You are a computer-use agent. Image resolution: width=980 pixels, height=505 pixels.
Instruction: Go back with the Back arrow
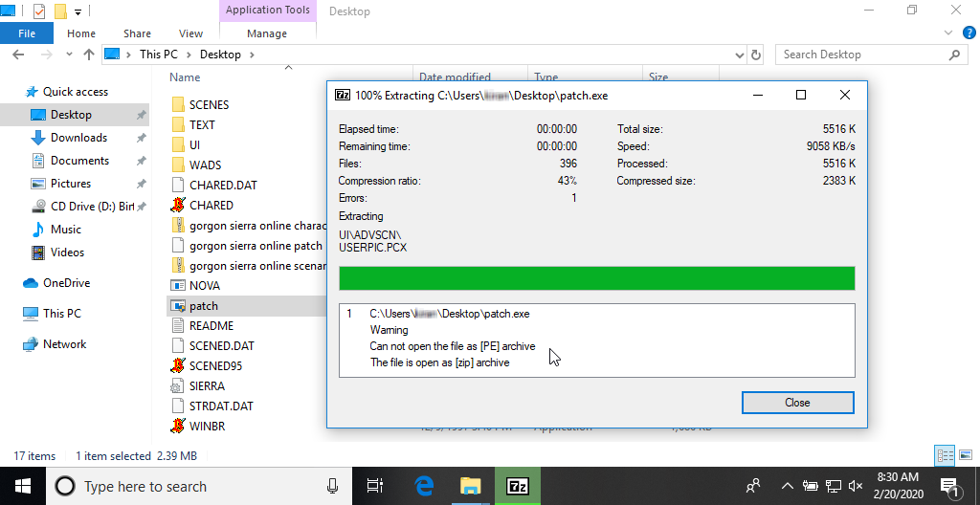pos(18,55)
